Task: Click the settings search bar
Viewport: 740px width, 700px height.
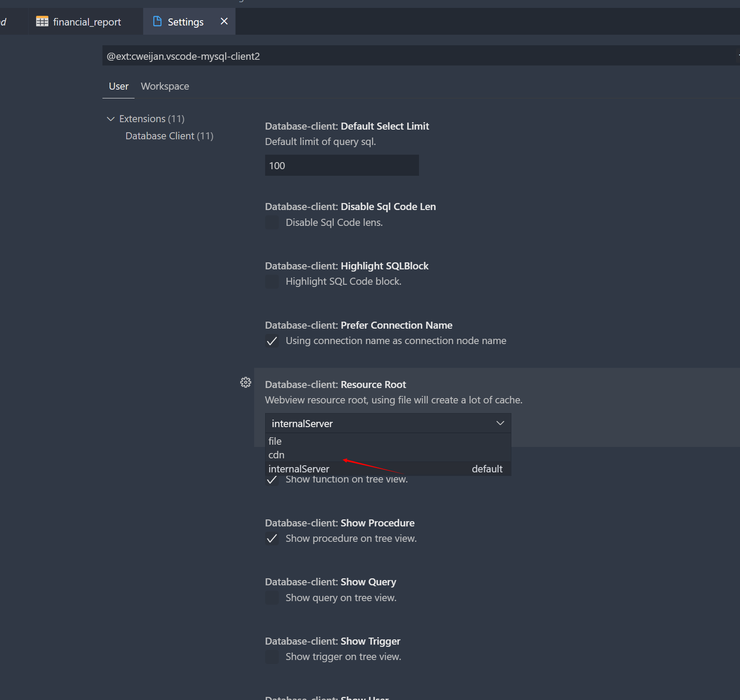Action: click(396, 56)
